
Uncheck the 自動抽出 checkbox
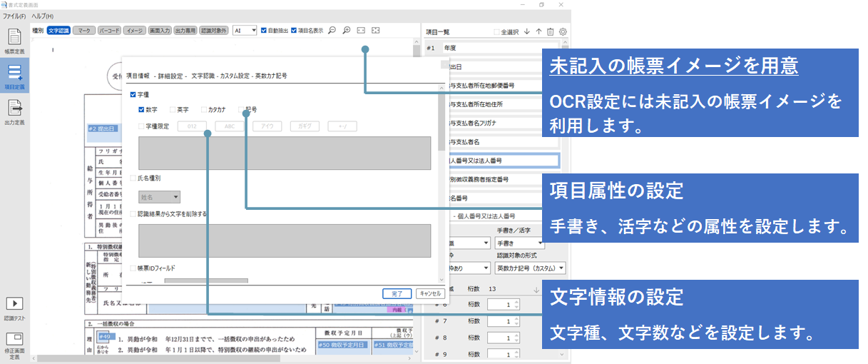pyautogui.click(x=264, y=31)
